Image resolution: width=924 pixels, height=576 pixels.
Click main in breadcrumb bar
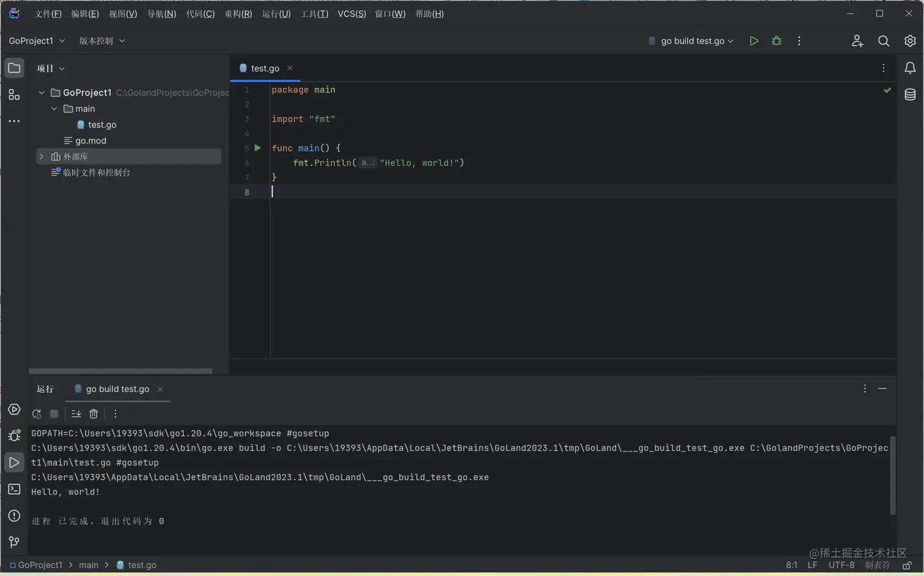89,565
